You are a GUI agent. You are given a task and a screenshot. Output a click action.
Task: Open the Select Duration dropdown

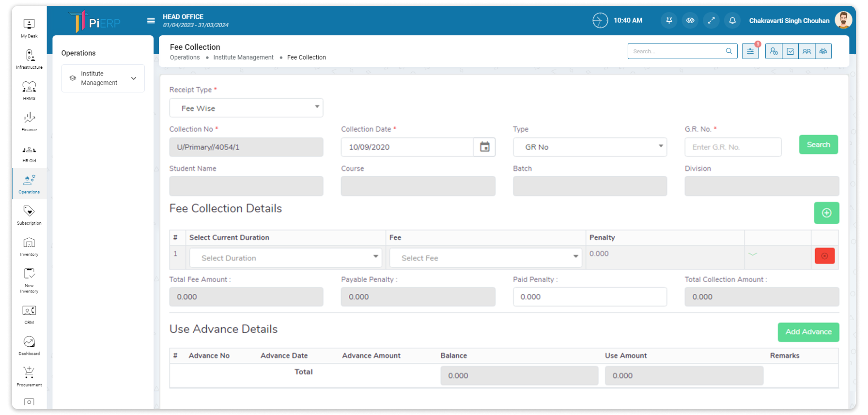(x=285, y=258)
